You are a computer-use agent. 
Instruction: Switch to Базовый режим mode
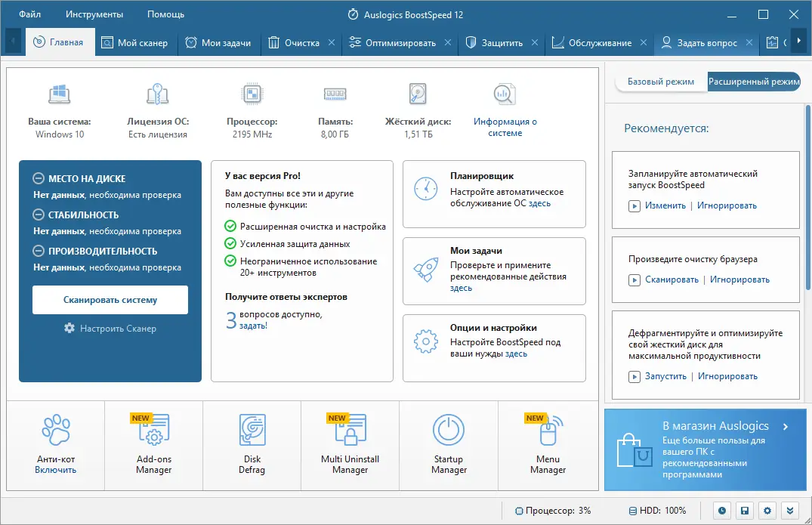coord(660,81)
